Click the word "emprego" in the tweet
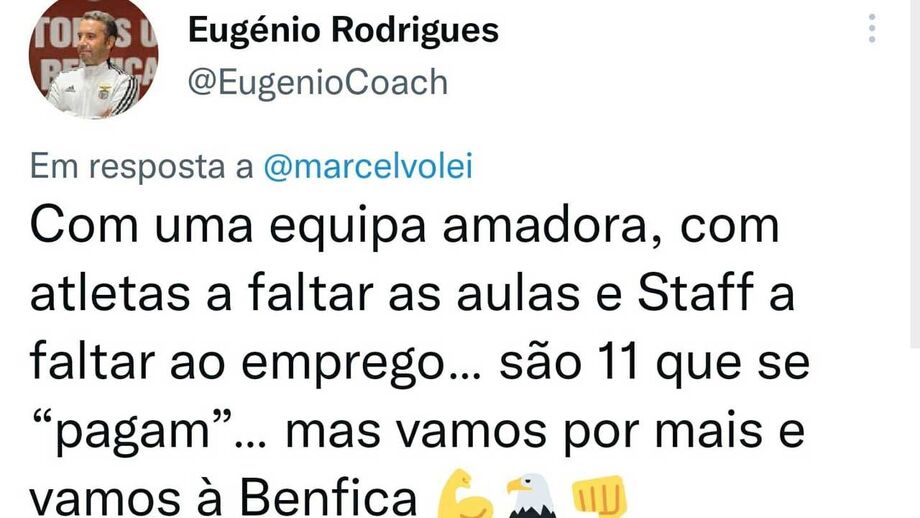Image resolution: width=920 pixels, height=518 pixels. [343, 365]
